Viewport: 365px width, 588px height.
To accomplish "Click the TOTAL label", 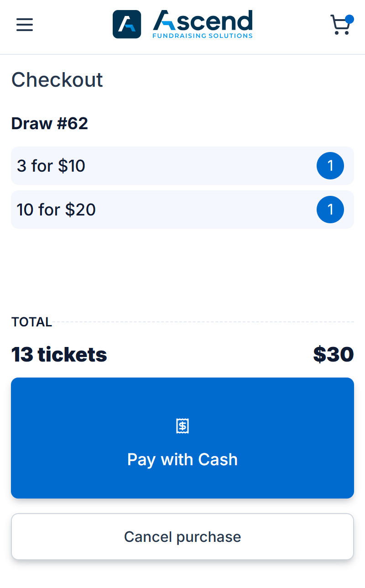I will tap(31, 322).
